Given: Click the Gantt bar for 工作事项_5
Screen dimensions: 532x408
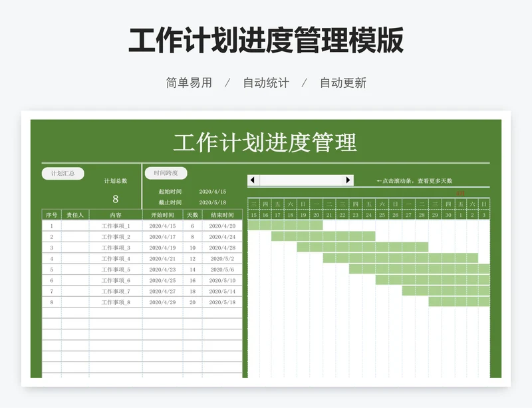Looking at the screenshot, I should click(420, 269).
